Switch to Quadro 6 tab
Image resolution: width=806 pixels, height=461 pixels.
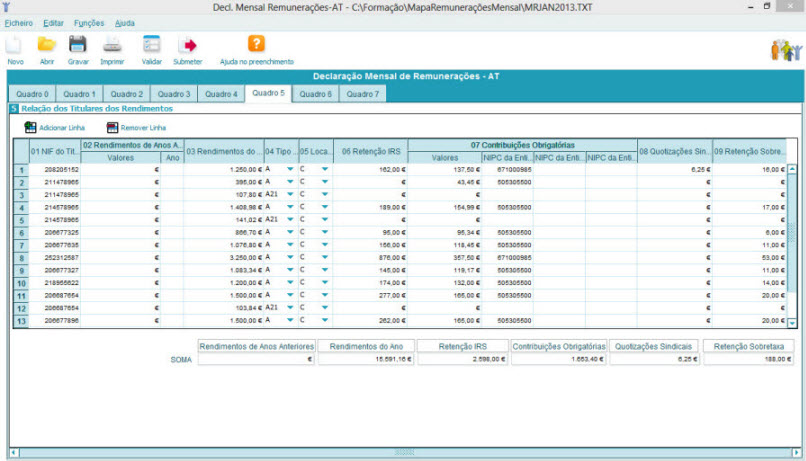pos(316,94)
